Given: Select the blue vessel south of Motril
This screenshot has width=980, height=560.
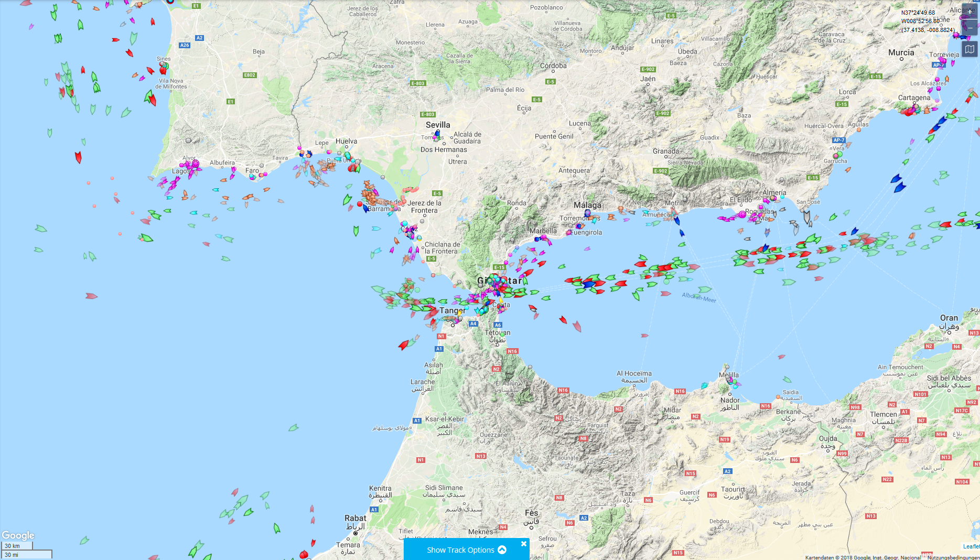Looking at the screenshot, I should click(676, 220).
